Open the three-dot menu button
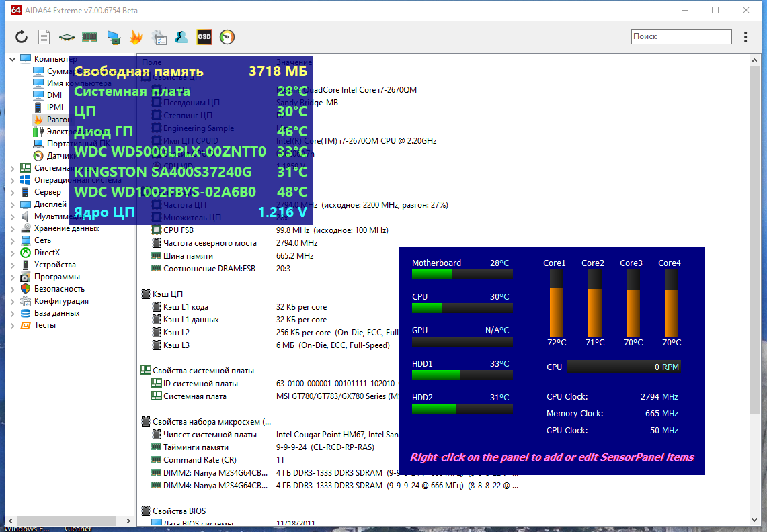767x532 pixels. pos(745,37)
